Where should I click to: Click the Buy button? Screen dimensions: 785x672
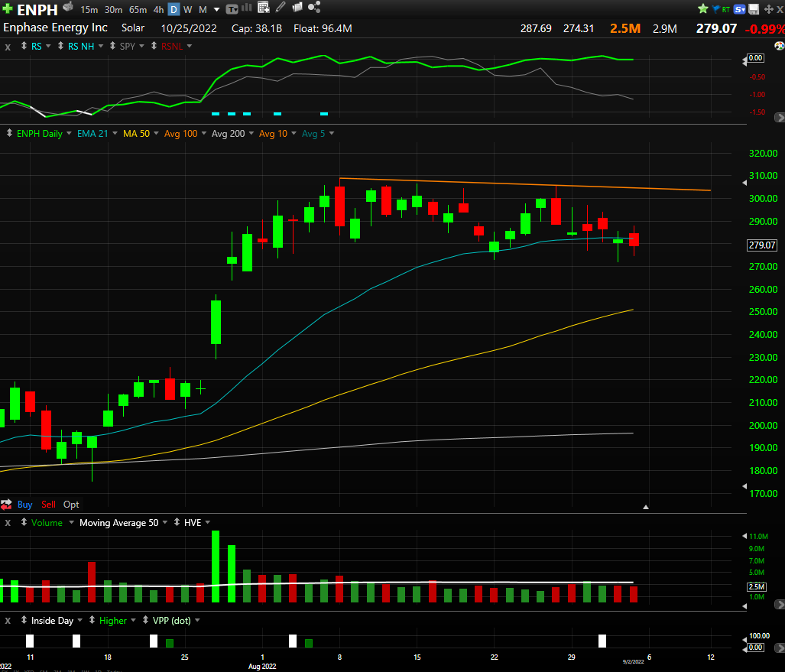(24, 505)
